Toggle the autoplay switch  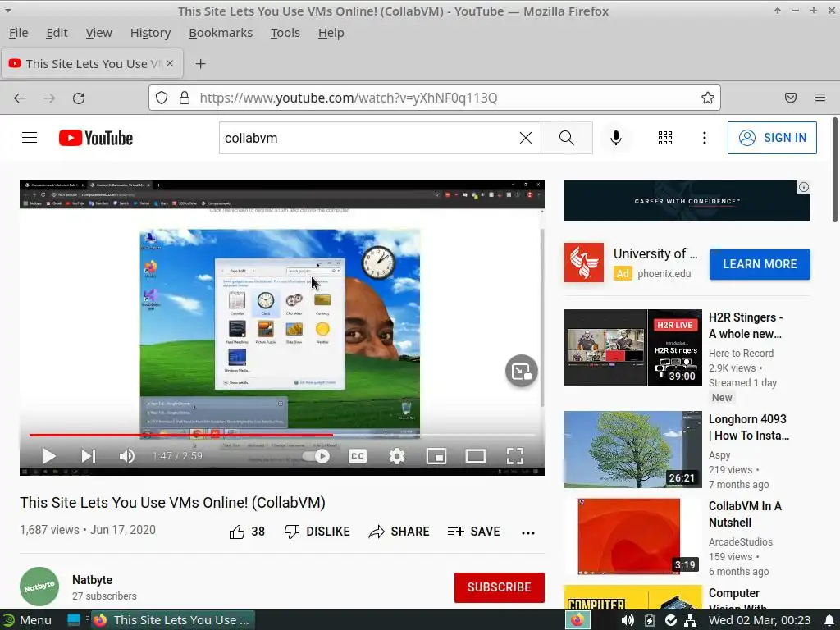(316, 456)
